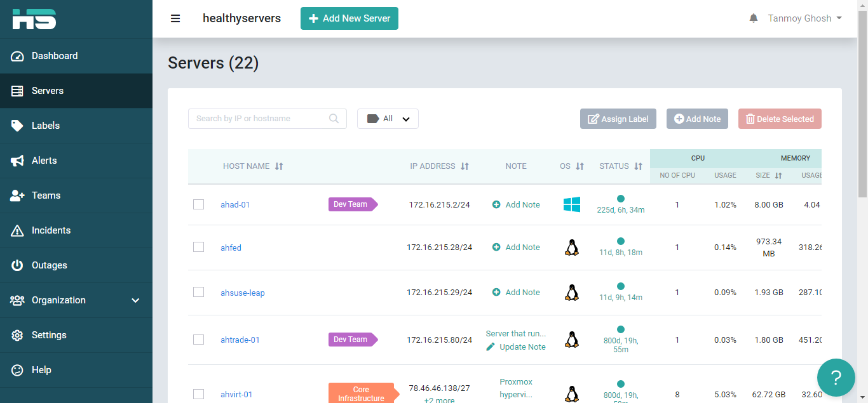Open Teams from sidebar
This screenshot has width=868, height=403.
point(76,195)
